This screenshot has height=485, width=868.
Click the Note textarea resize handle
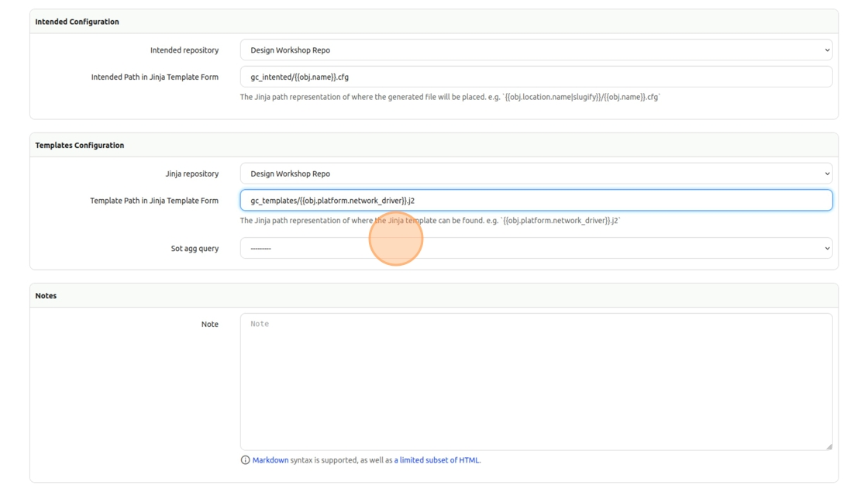[x=828, y=446]
